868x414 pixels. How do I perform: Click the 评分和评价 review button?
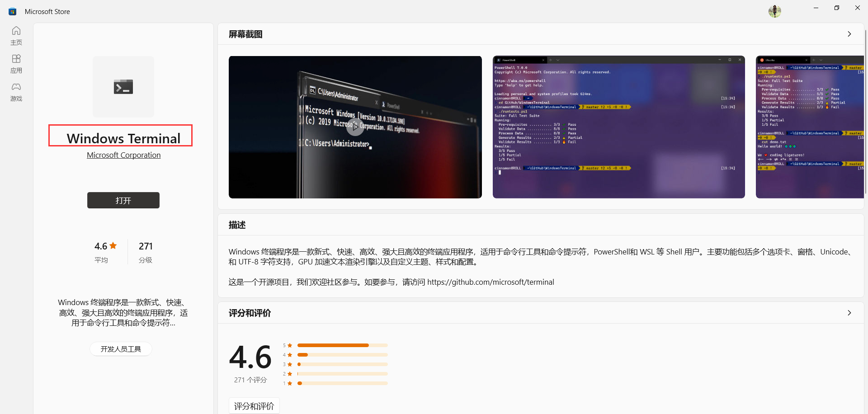pyautogui.click(x=254, y=405)
